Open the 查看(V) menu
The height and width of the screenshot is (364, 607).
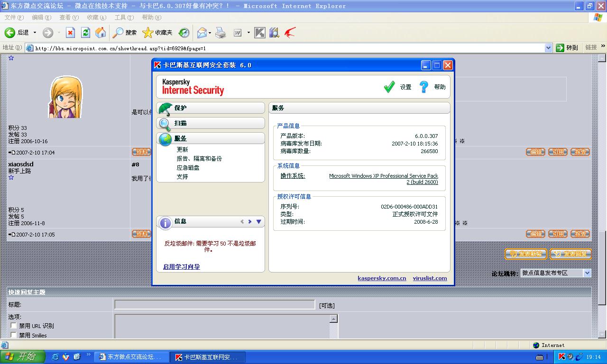pyautogui.click(x=69, y=18)
